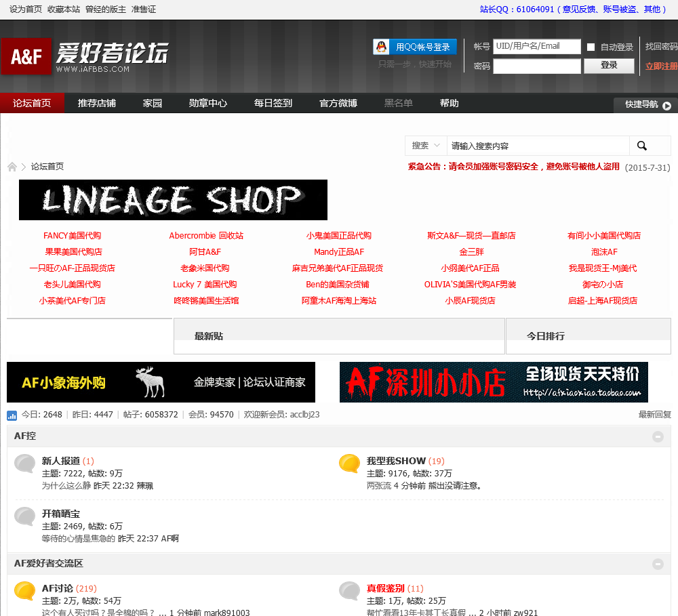Open the 真假鉴别 forum title
678x616 pixels.
[x=386, y=588]
